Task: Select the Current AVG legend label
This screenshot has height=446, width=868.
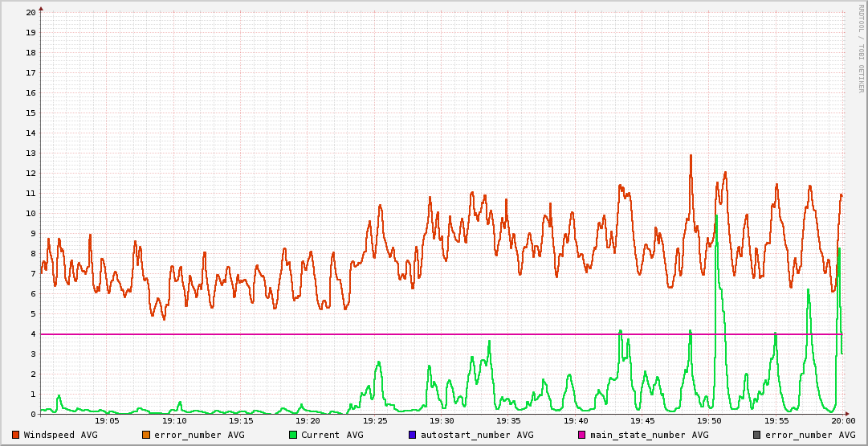Action: click(332, 435)
